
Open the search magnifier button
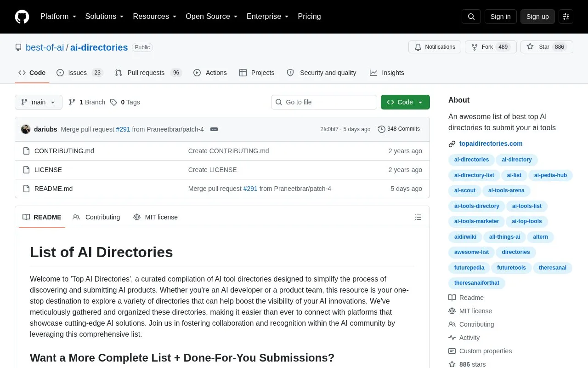(471, 17)
